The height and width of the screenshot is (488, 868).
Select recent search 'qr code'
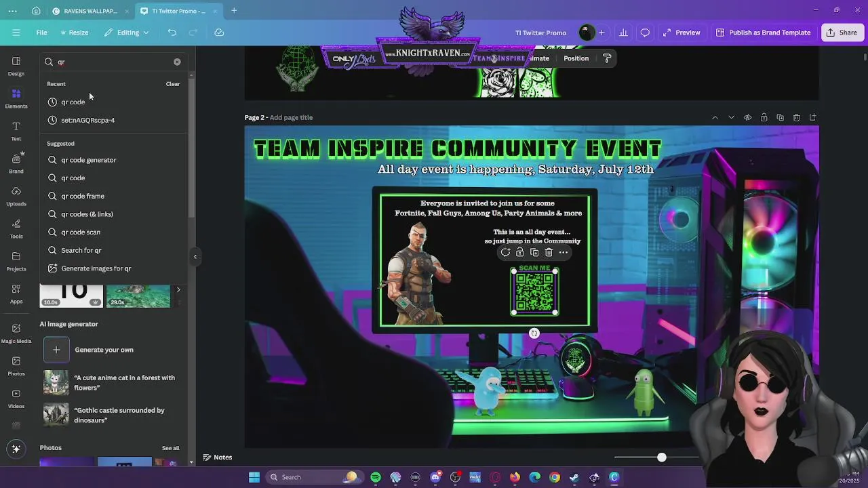[x=113, y=102]
